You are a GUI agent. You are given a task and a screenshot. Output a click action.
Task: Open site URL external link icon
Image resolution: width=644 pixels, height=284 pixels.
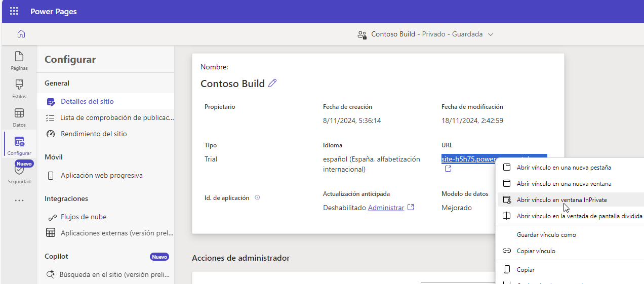pos(448,169)
